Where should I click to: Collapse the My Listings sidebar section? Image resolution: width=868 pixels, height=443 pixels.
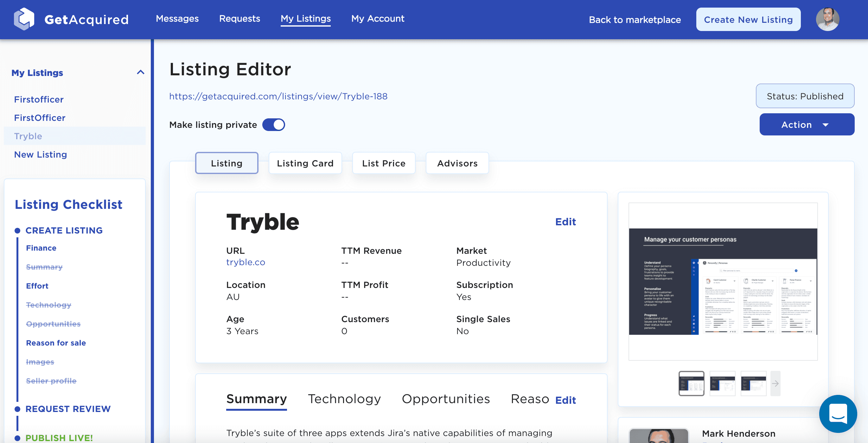click(x=141, y=72)
